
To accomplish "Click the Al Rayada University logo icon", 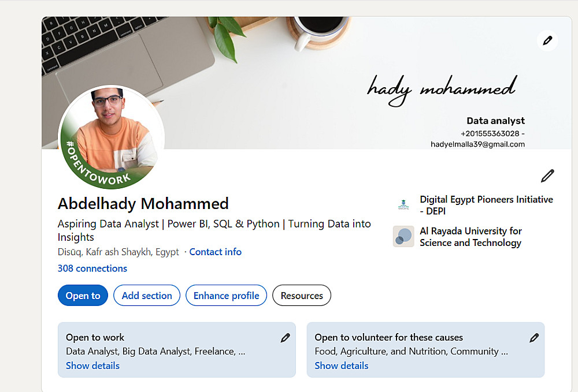I will [x=403, y=236].
